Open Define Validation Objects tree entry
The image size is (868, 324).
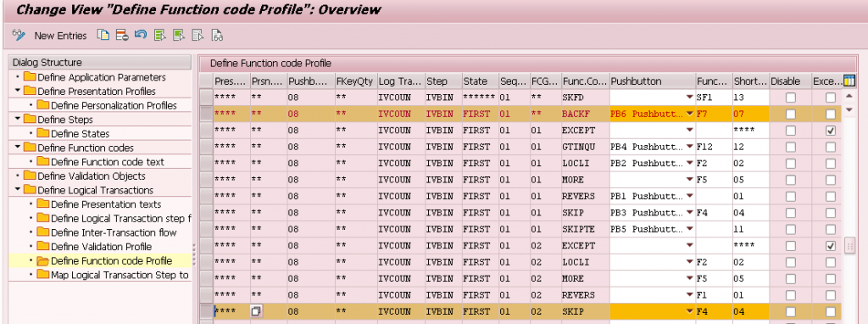tap(92, 176)
